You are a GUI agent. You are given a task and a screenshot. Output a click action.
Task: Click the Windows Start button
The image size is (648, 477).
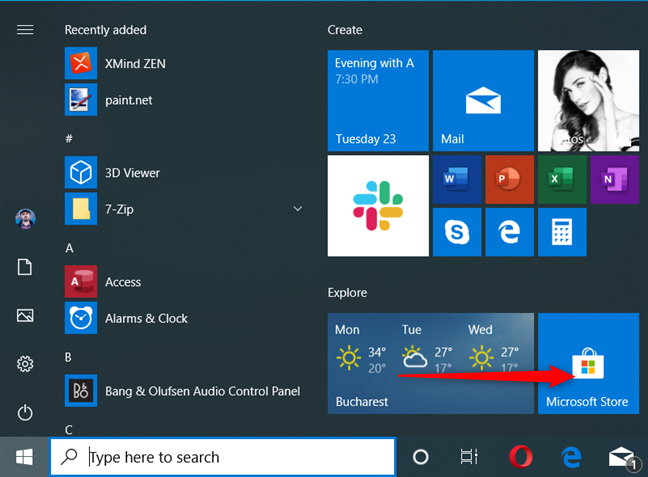point(24,457)
